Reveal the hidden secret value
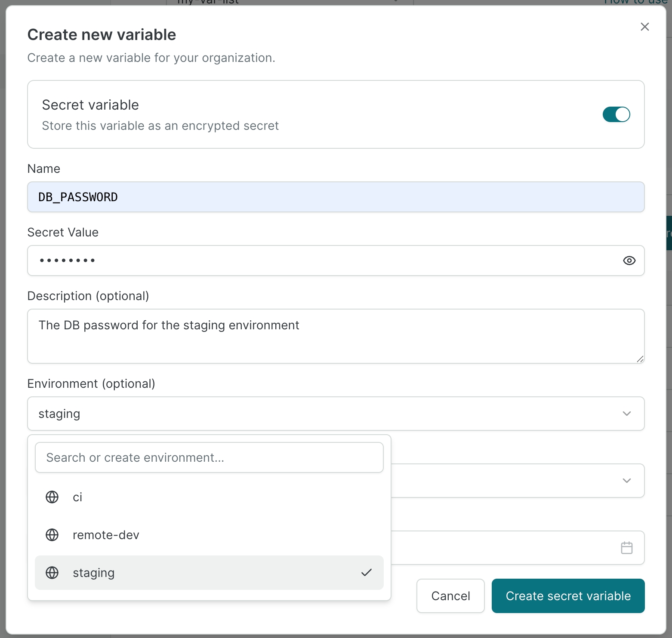 click(x=629, y=260)
